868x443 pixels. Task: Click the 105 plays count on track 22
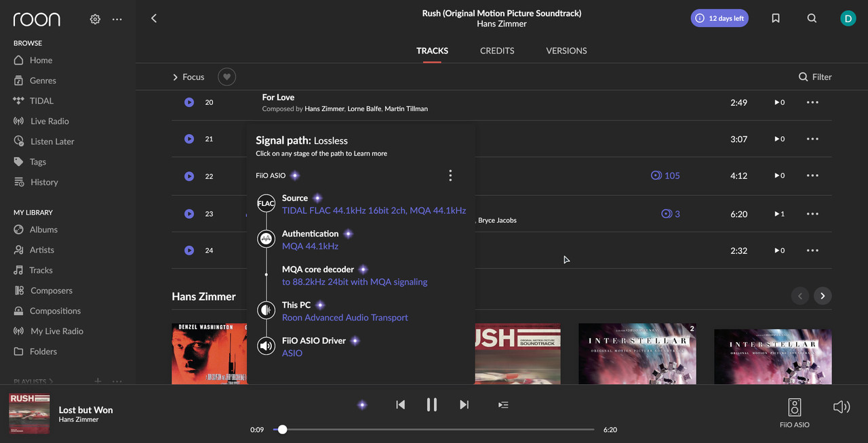[x=665, y=175]
